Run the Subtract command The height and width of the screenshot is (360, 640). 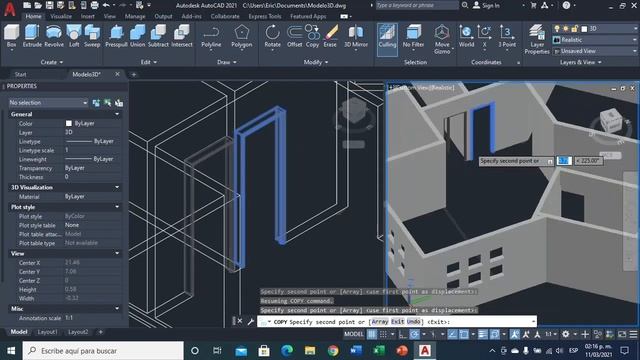[158, 36]
